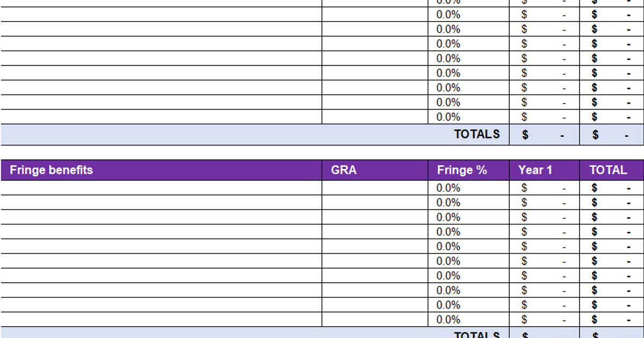The width and height of the screenshot is (644, 338).
Task: Select first 0.0% cell below Fringe % header
Action: [469, 188]
